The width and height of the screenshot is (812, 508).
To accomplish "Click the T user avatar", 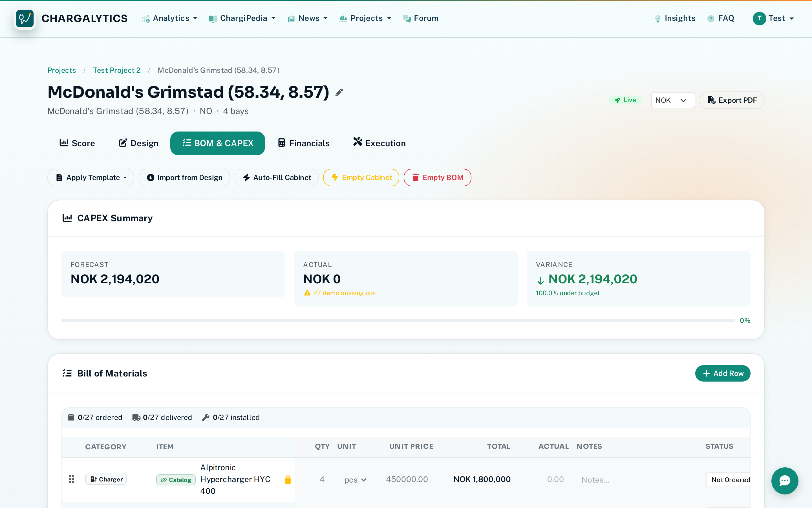I will [759, 18].
